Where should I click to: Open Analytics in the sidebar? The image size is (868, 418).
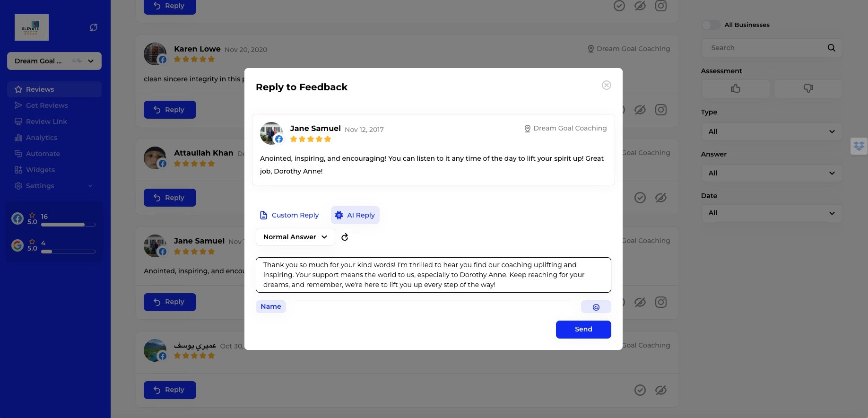[x=41, y=138]
